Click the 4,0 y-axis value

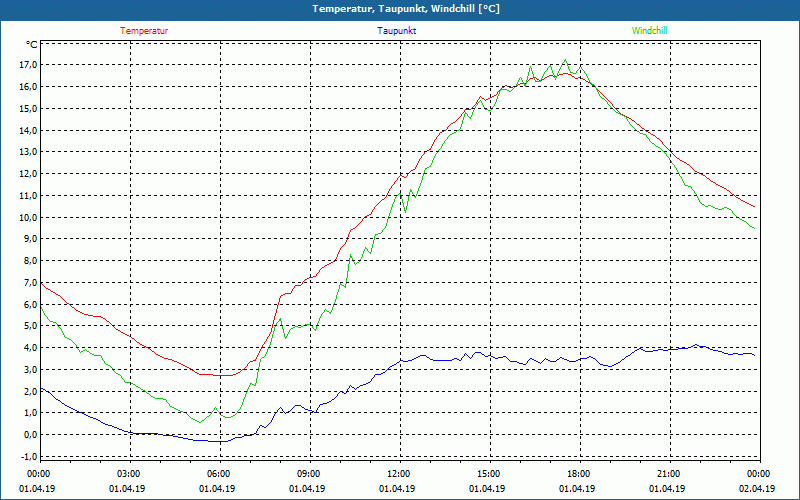click(x=30, y=348)
